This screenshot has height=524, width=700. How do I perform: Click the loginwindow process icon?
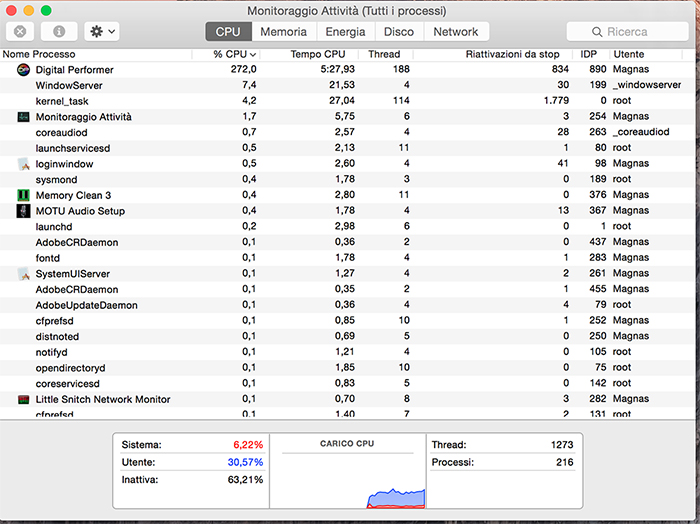point(23,164)
